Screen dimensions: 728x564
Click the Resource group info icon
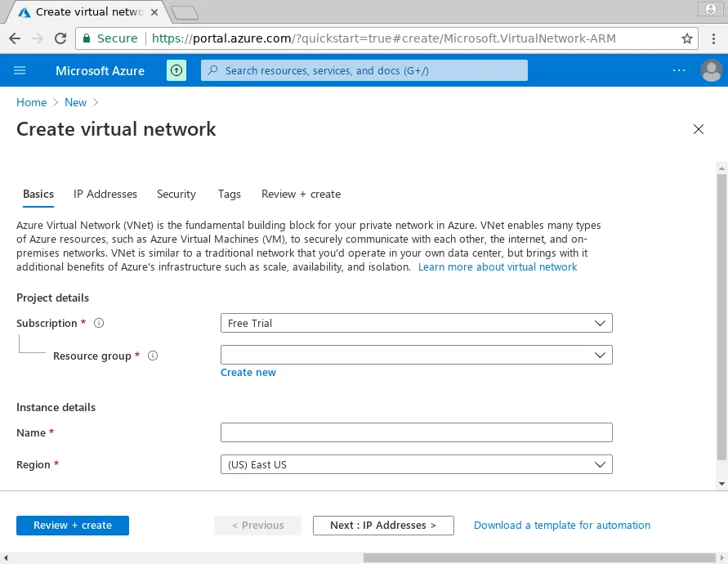click(x=153, y=356)
